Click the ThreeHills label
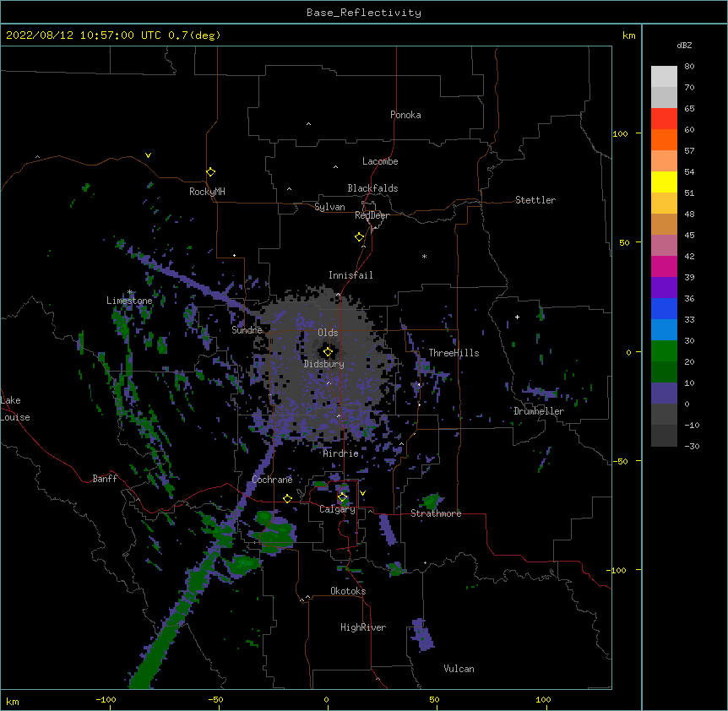 454,353
